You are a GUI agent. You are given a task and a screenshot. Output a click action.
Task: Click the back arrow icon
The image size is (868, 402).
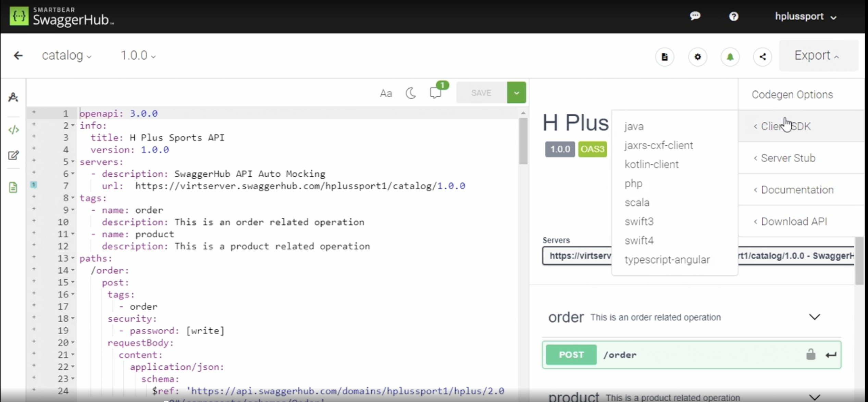[x=18, y=55]
